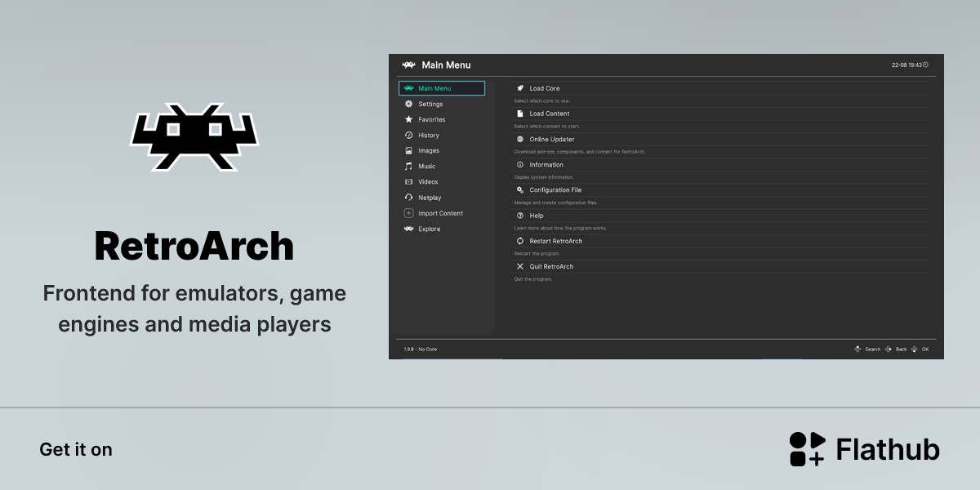
Task: Click the Load Core rocket icon
Action: pos(520,88)
